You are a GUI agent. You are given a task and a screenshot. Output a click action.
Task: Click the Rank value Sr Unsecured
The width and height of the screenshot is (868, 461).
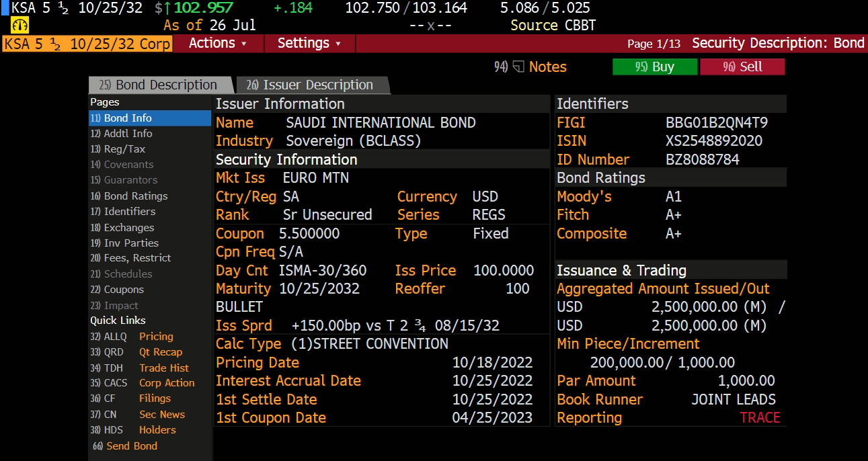pyautogui.click(x=327, y=215)
